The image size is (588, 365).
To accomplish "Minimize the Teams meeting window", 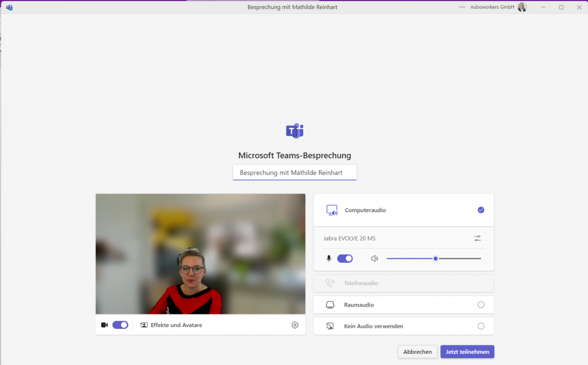I will pyautogui.click(x=543, y=7).
